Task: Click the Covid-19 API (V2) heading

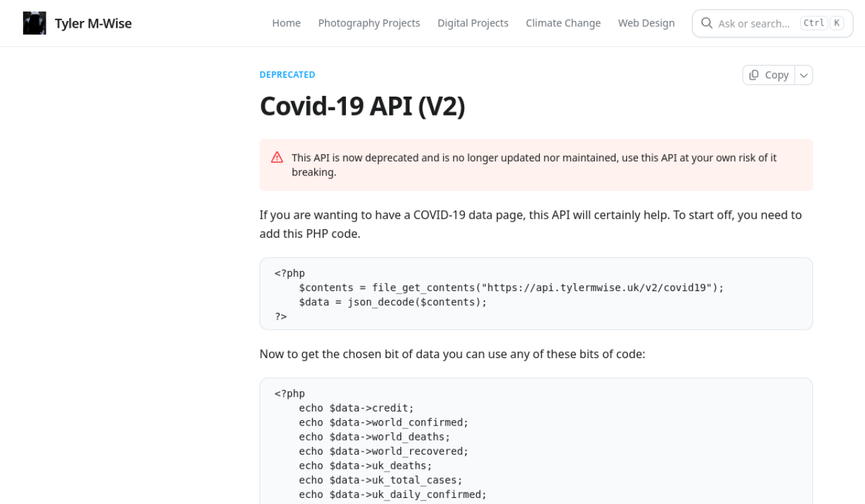Action: tap(362, 106)
